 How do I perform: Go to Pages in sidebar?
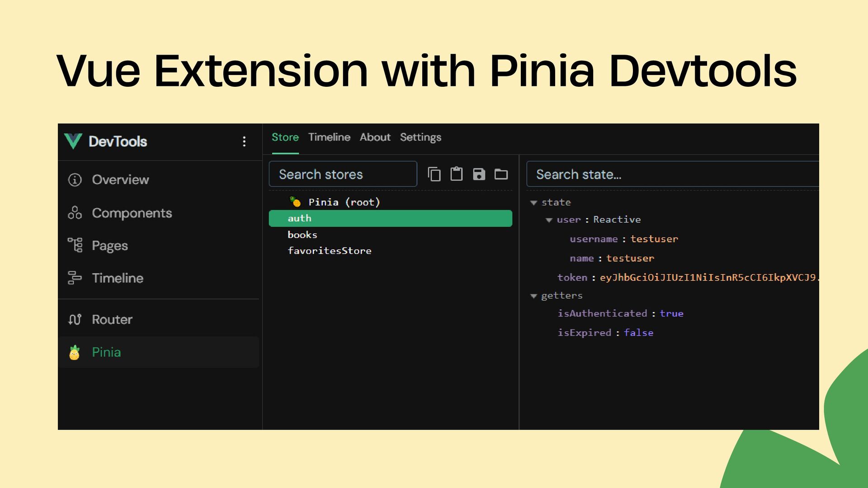(109, 245)
